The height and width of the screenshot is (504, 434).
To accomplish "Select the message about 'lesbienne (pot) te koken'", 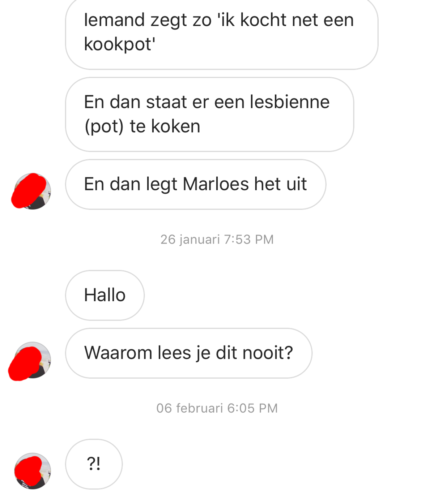I will [x=209, y=114].
